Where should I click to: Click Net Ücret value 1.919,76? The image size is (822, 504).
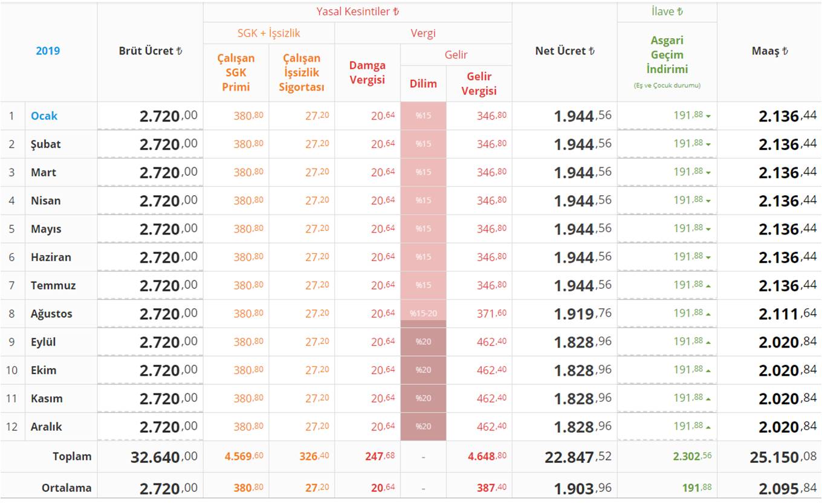tap(583, 314)
